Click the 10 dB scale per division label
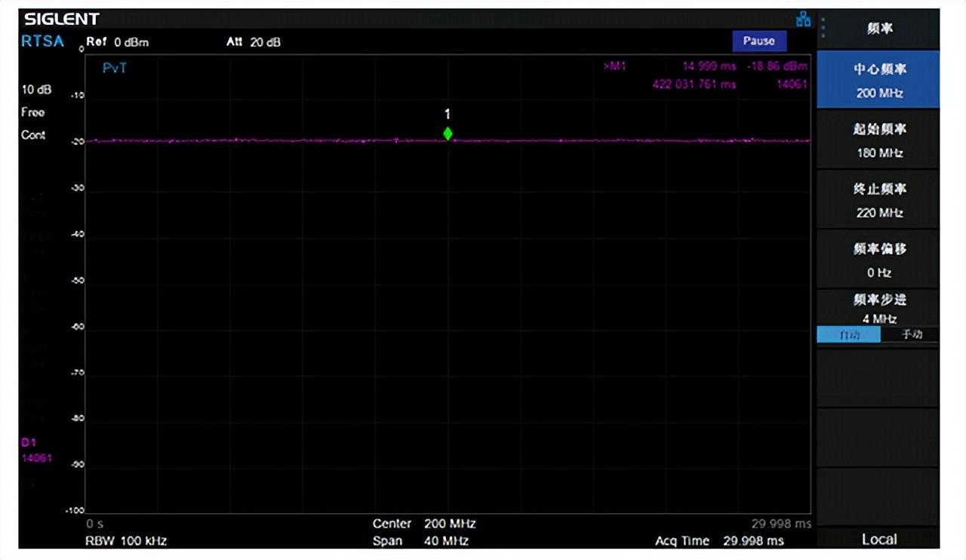 [36, 90]
